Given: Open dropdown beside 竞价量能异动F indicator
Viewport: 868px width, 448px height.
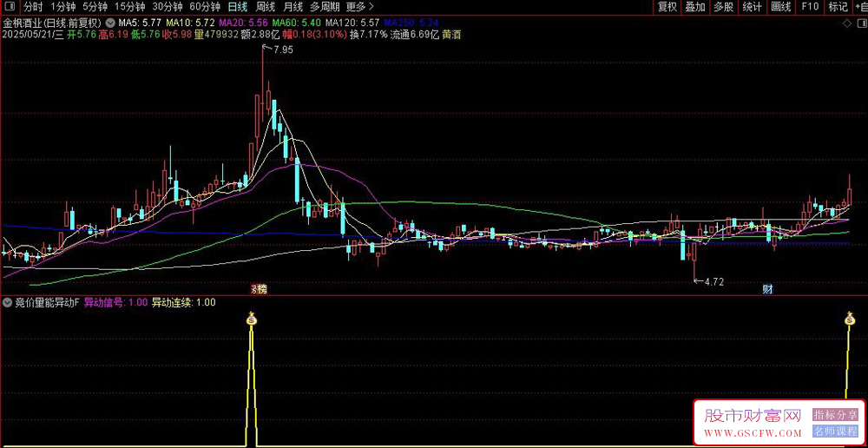Looking at the screenshot, I should [x=7, y=302].
